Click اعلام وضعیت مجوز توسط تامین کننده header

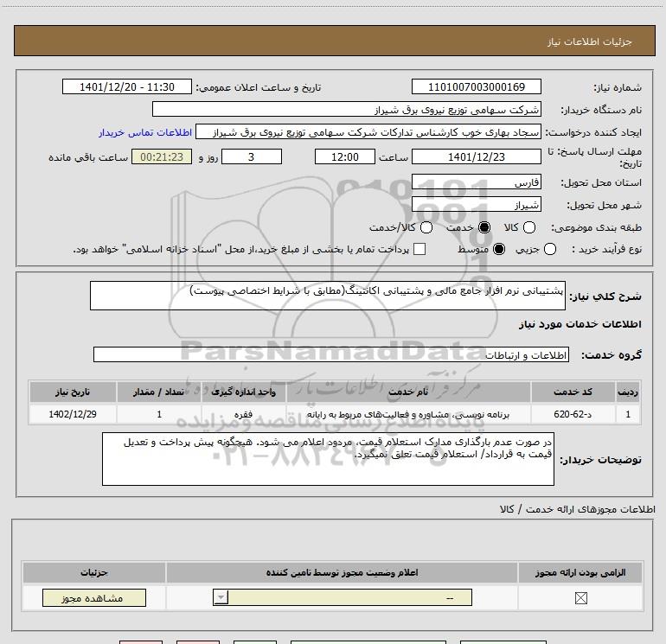tap(342, 572)
